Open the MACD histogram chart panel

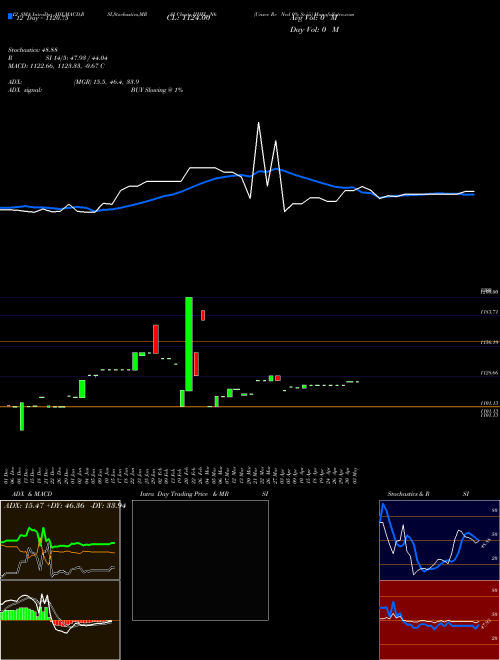(60, 620)
